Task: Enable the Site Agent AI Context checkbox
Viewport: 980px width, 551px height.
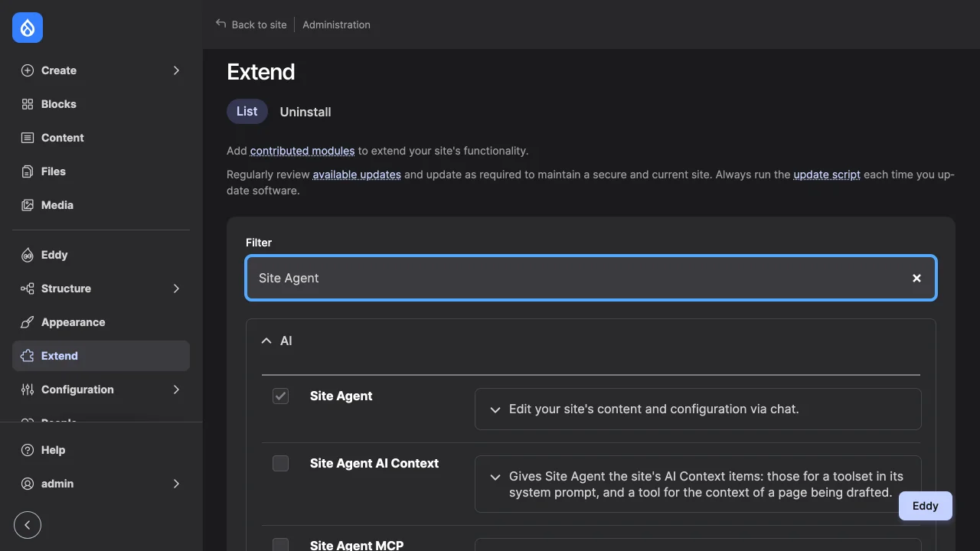Action: (281, 464)
